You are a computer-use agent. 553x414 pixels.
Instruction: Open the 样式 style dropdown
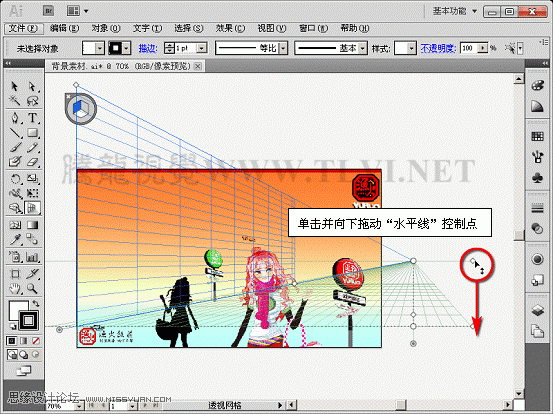pyautogui.click(x=412, y=48)
